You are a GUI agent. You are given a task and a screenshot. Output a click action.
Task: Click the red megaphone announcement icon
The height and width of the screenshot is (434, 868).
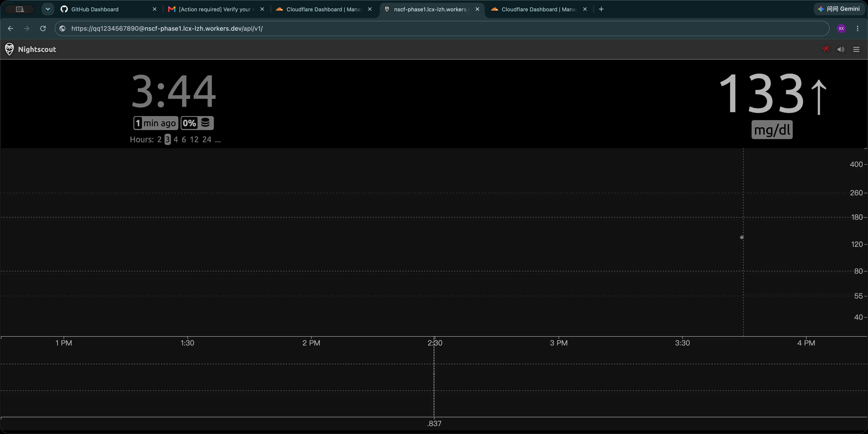pyautogui.click(x=825, y=49)
